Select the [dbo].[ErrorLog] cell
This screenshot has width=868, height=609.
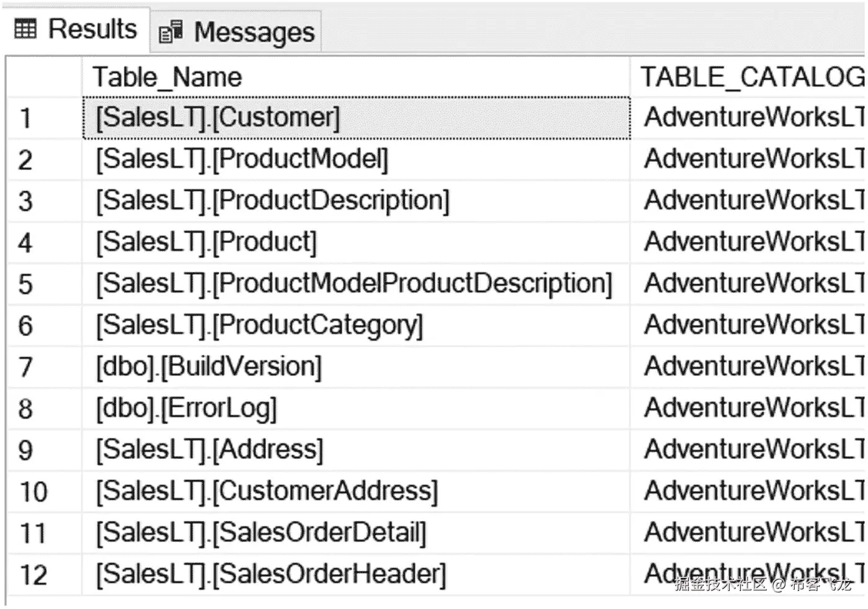tap(356, 409)
